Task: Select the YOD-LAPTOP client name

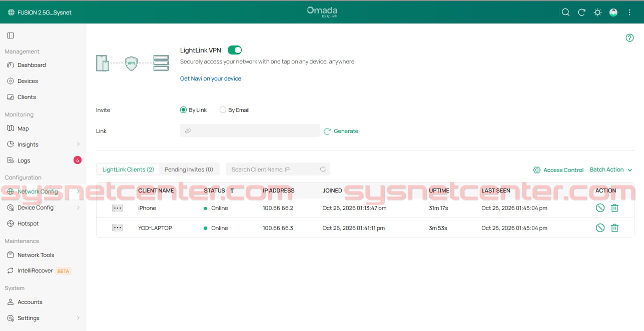Action: 155,228
